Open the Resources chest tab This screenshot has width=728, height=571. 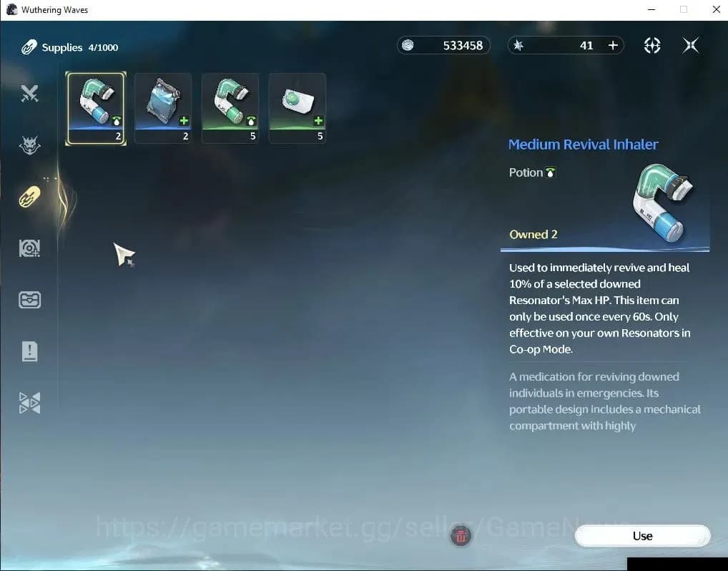click(x=29, y=300)
